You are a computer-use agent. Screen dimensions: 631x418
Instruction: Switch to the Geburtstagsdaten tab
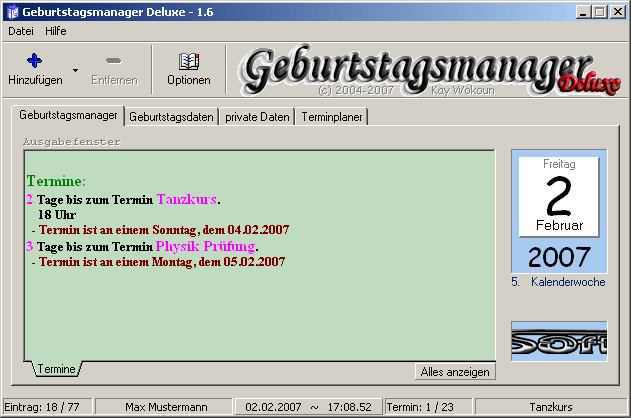(x=171, y=117)
